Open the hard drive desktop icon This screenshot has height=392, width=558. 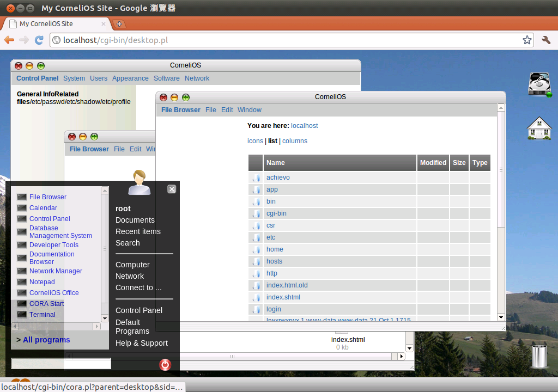click(539, 84)
